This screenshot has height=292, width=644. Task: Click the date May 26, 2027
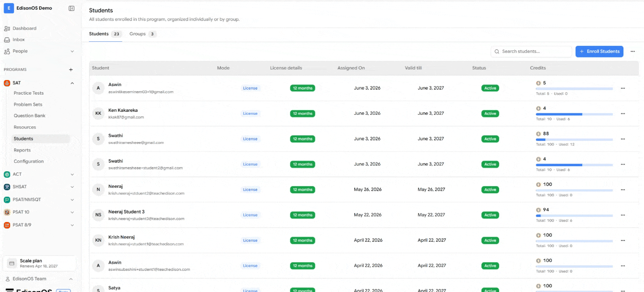[431, 190]
